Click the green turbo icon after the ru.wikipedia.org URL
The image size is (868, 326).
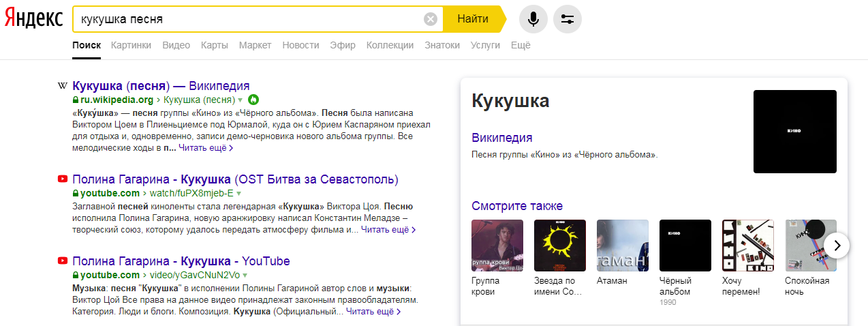pyautogui.click(x=253, y=100)
